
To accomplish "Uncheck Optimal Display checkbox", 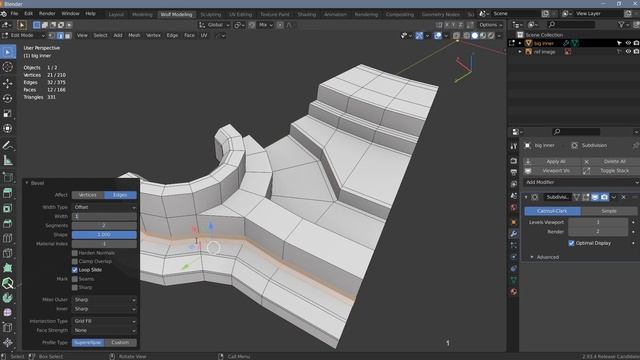I will tap(571, 243).
